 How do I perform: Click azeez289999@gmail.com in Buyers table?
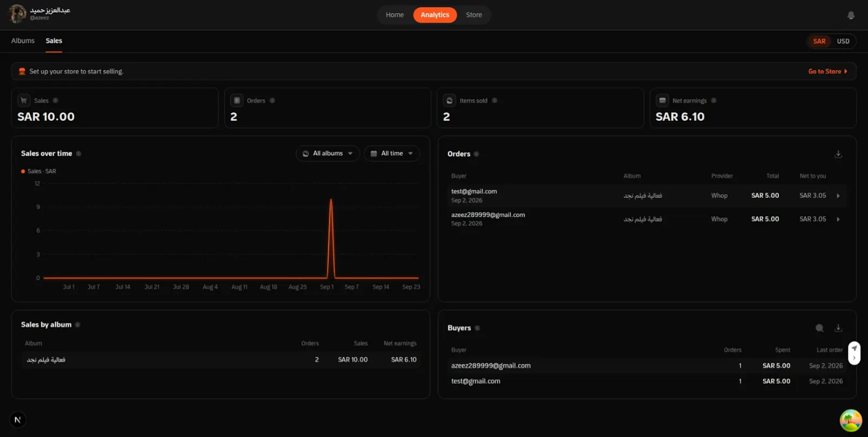click(x=491, y=365)
